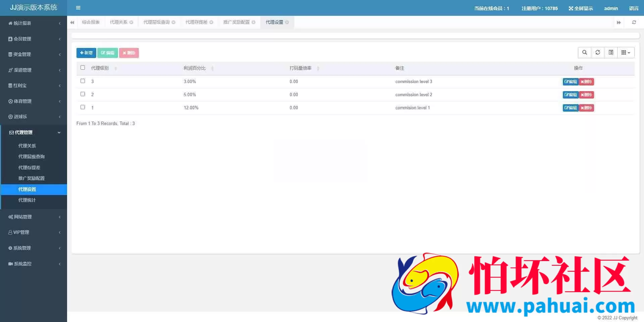Edit the commission level 1 row
644x322 pixels.
click(x=571, y=108)
